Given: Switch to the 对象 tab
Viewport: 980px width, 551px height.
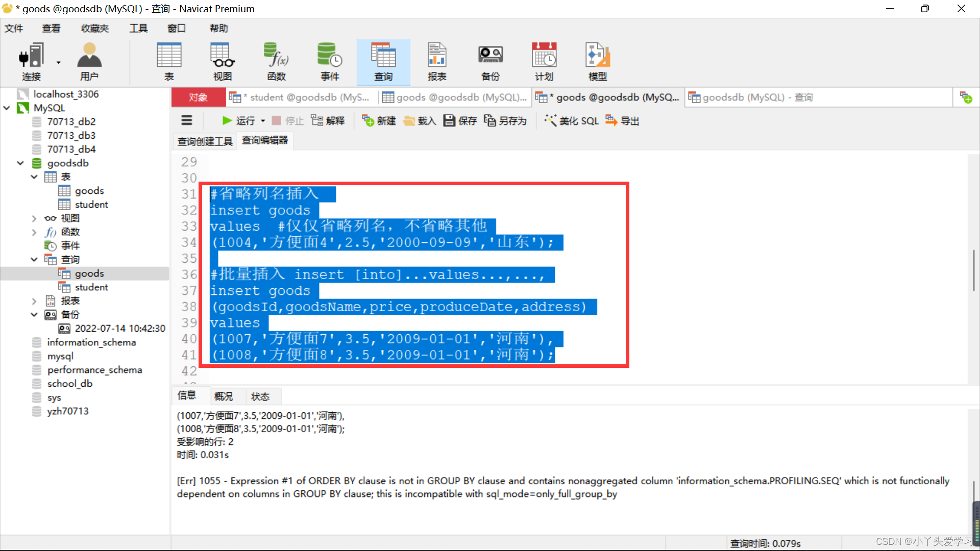Looking at the screenshot, I should pyautogui.click(x=198, y=97).
